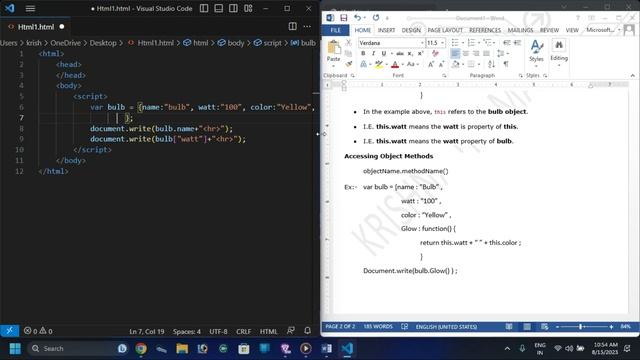The width and height of the screenshot is (640, 360).
Task: Open the 11.5 font size dropdown
Action: pyautogui.click(x=442, y=43)
